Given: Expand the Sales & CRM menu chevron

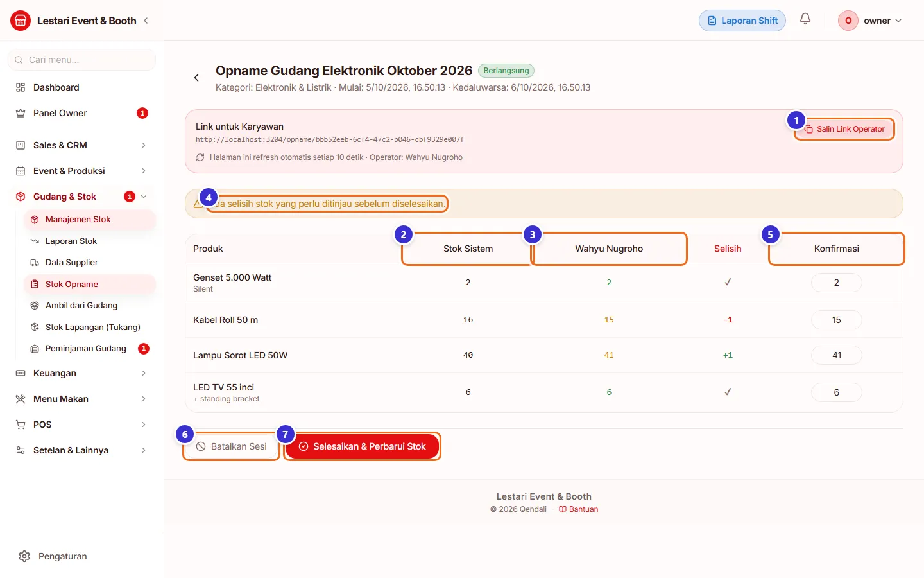Looking at the screenshot, I should tap(144, 145).
